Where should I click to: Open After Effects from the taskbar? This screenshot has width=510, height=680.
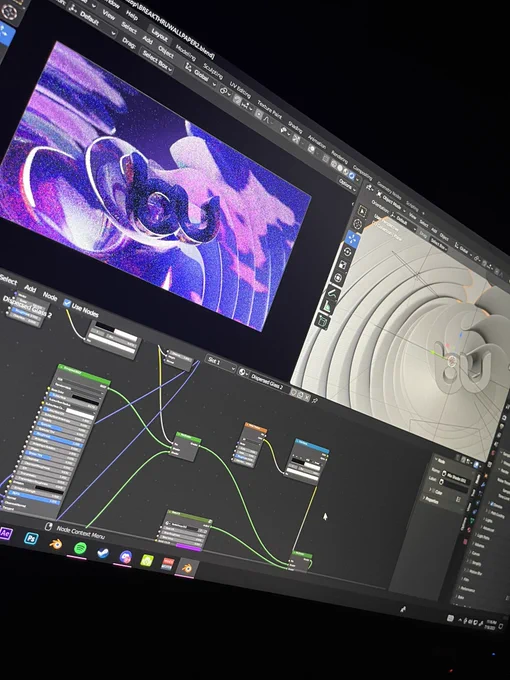click(5, 533)
